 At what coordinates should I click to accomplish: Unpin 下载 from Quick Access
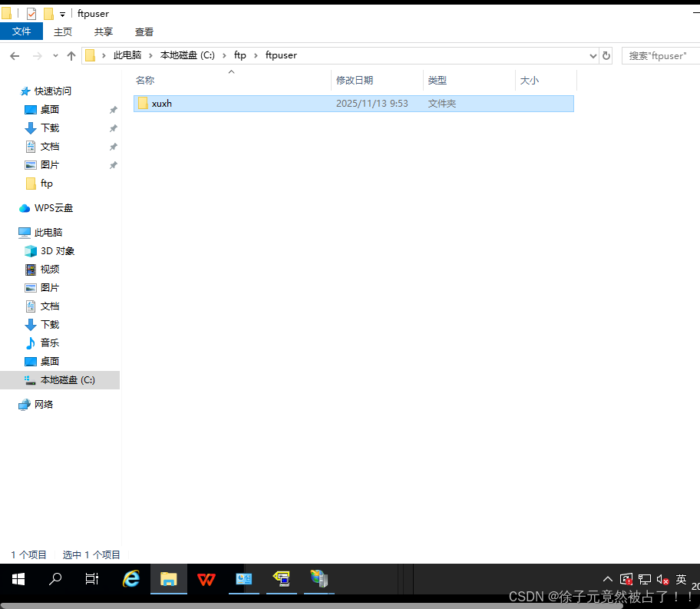[x=113, y=127]
